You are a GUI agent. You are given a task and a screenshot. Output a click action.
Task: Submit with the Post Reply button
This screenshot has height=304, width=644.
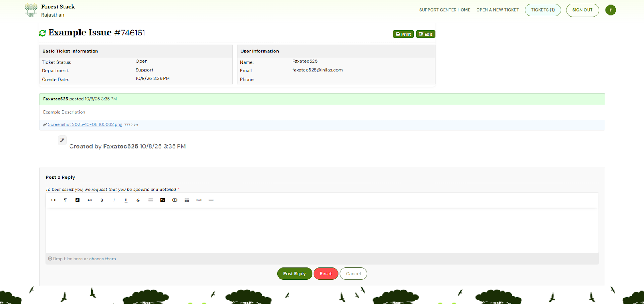tap(295, 274)
